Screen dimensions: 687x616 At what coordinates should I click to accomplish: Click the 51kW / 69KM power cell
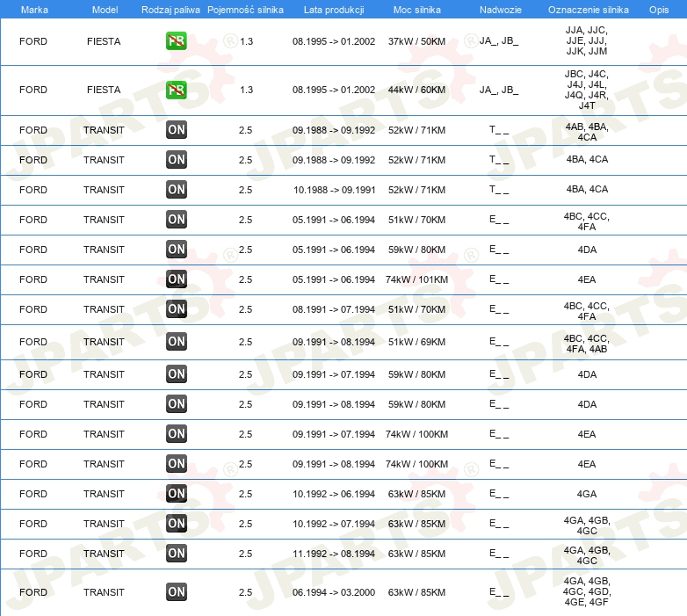(416, 342)
